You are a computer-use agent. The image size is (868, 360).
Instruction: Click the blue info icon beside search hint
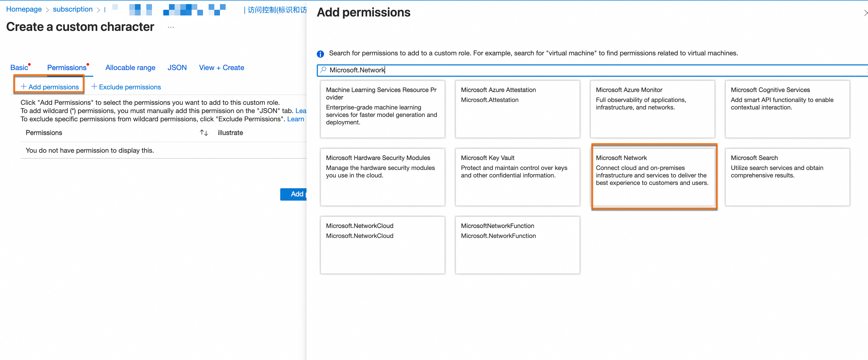tap(320, 54)
